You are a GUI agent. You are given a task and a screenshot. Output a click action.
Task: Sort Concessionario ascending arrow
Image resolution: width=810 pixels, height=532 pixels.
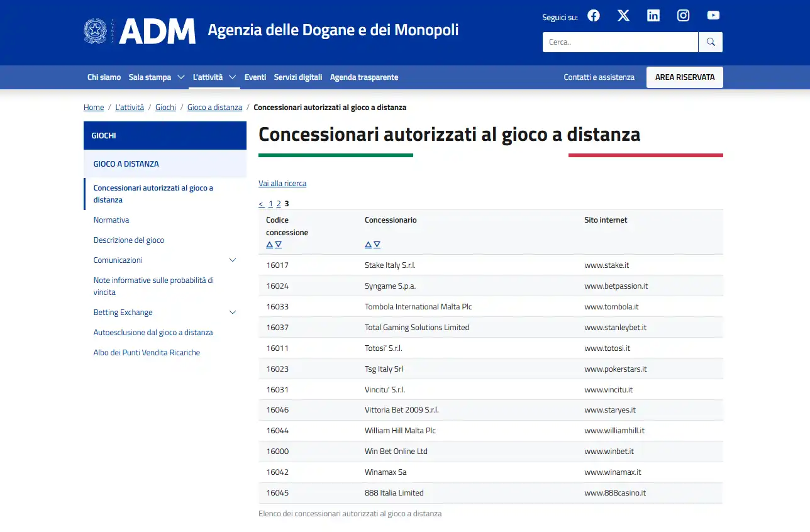point(368,245)
